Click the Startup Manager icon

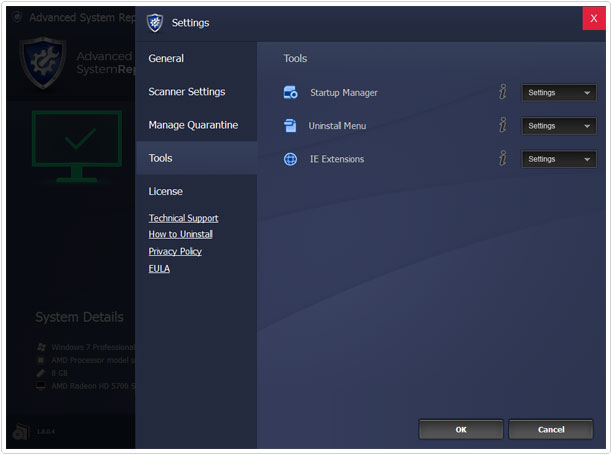(290, 93)
